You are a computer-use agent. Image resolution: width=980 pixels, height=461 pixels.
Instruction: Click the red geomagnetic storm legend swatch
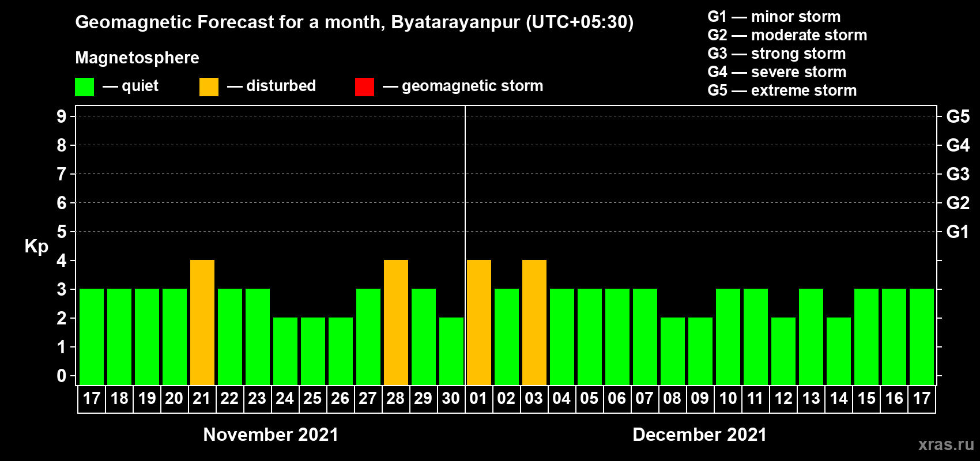(x=364, y=87)
